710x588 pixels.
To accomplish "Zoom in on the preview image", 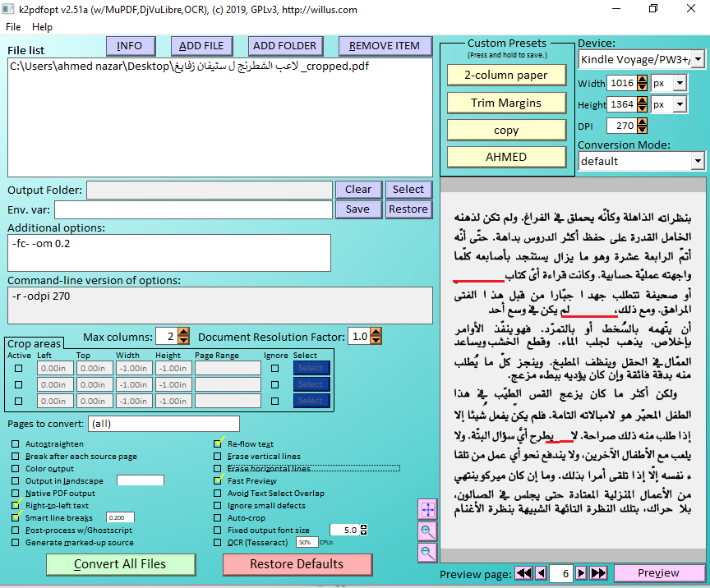I will [427, 531].
